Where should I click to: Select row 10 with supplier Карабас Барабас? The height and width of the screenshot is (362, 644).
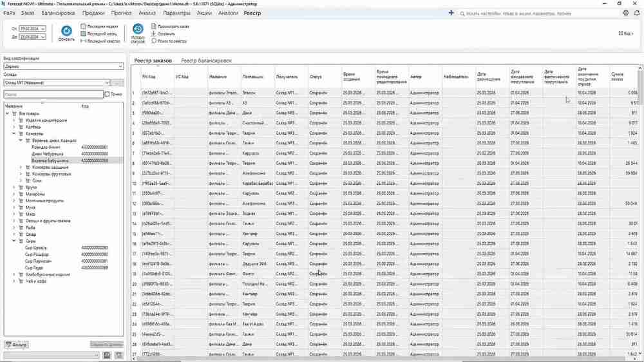(384, 184)
